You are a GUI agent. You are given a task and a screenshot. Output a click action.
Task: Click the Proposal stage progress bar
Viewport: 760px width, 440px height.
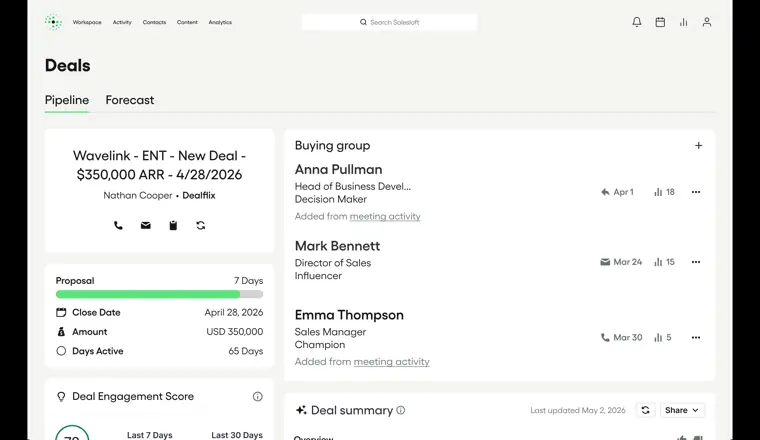pyautogui.click(x=159, y=294)
